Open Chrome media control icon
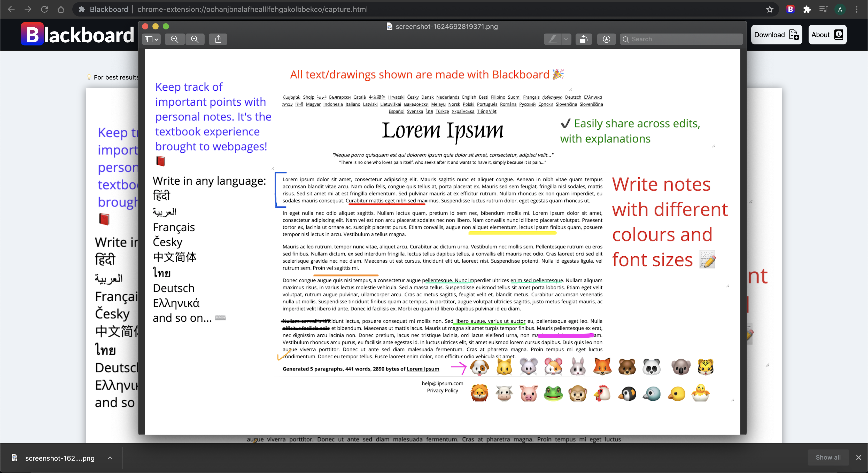 (823, 10)
